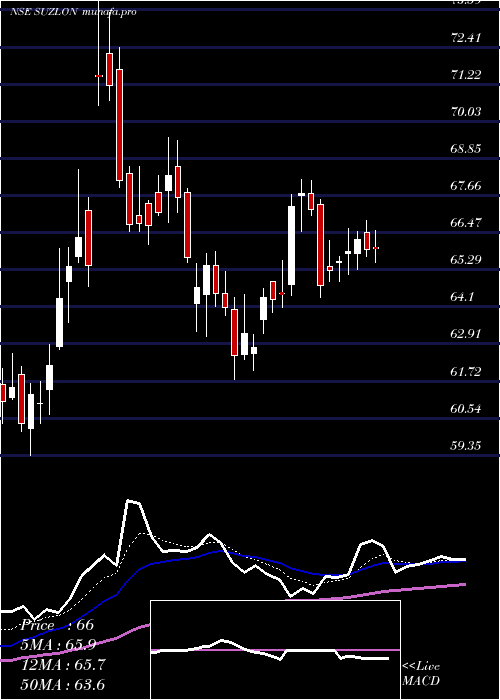Open the Live MACD inset chart
The height and width of the screenshot is (700, 500).
coord(275,650)
